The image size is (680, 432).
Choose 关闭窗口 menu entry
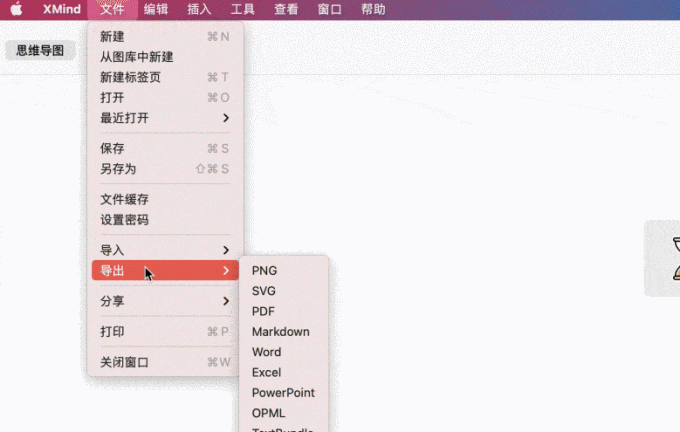pyautogui.click(x=165, y=362)
